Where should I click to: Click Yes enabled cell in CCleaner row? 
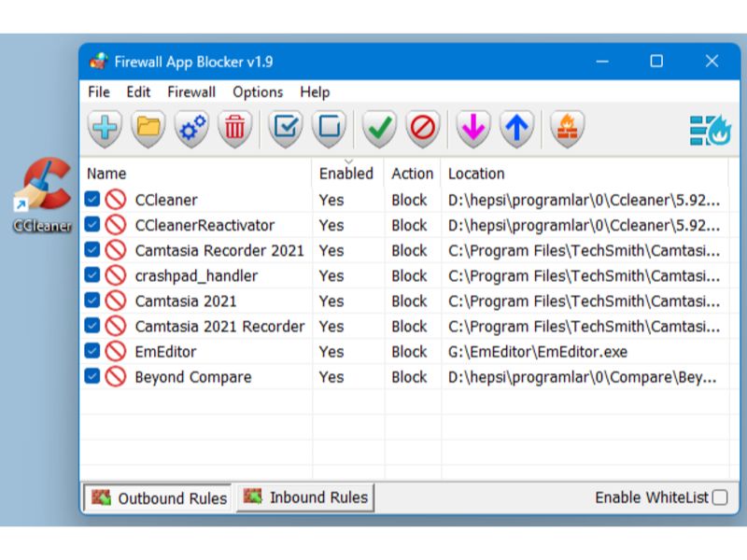[331, 200]
